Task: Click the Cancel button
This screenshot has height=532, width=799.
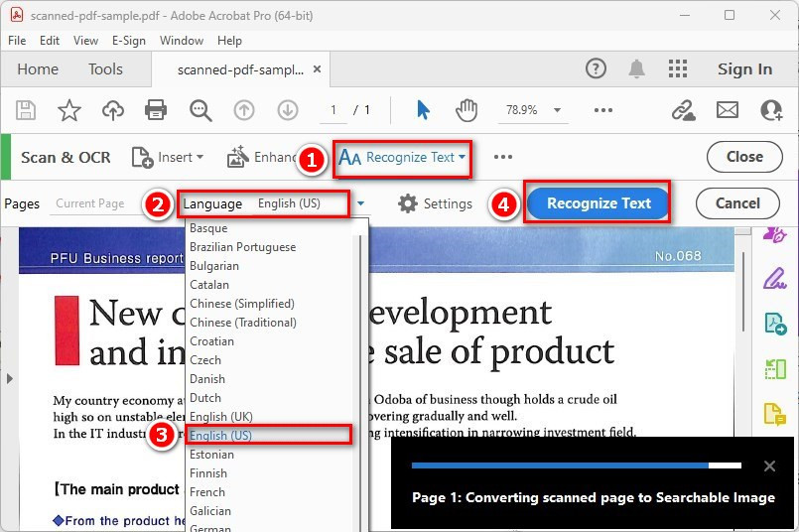Action: coord(737,203)
